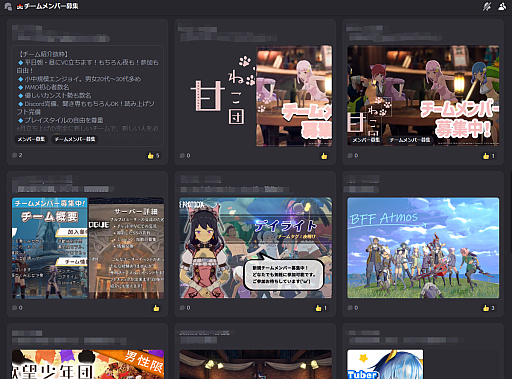Viewport: 512px width, 379px height.
Task: Click thumbs-up on チーム概要 post
Action: [x=156, y=308]
